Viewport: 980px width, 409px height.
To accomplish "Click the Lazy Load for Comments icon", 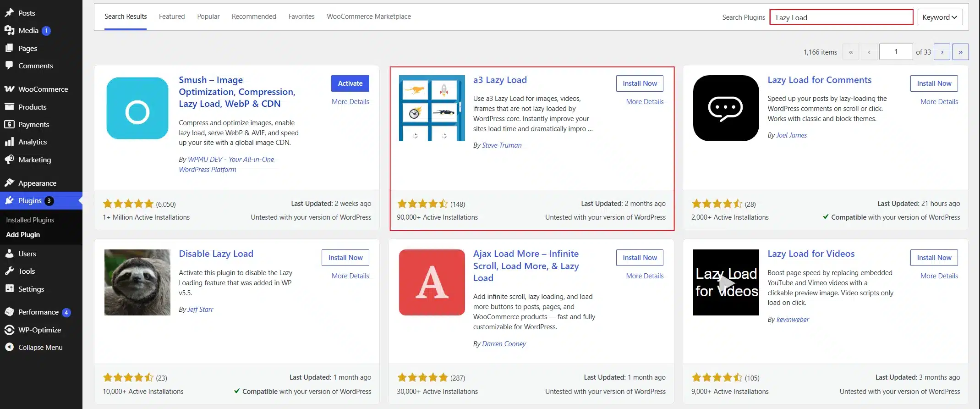I will (x=726, y=108).
